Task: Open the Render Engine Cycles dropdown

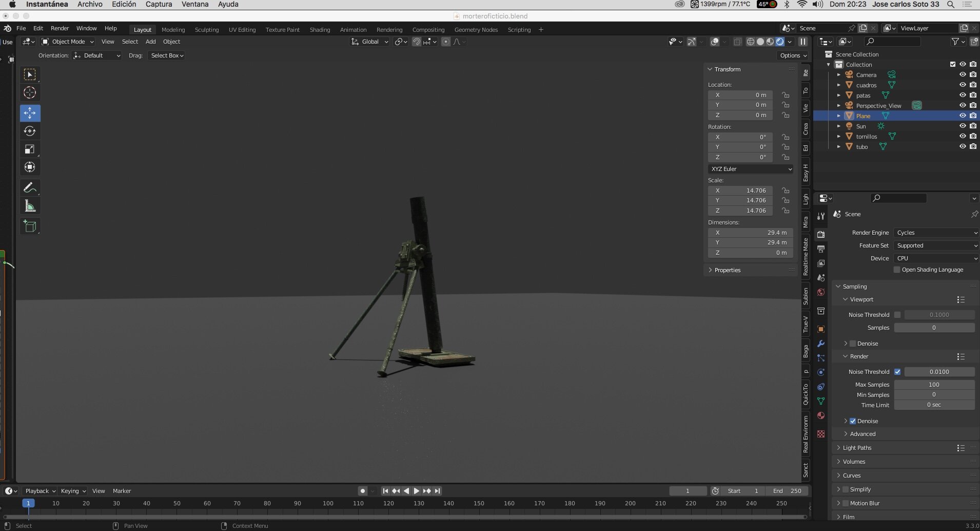Action: [x=936, y=233]
